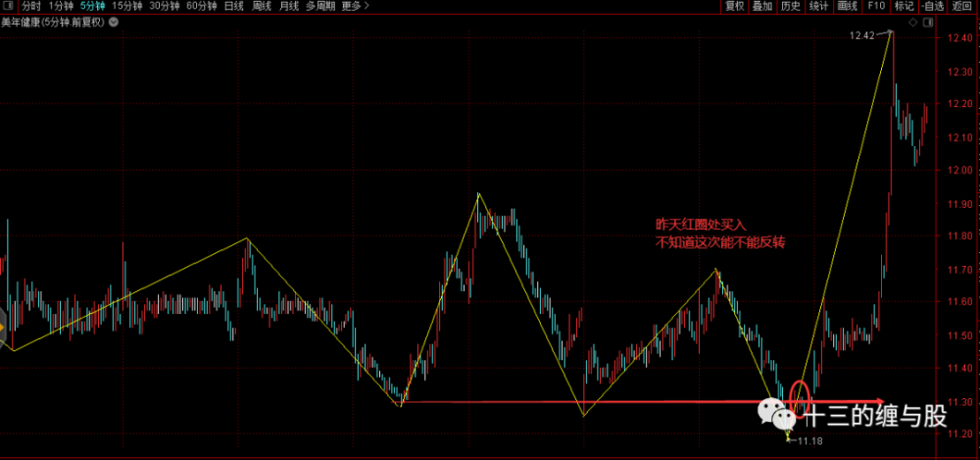
Task: Show the 日线 daily chart
Action: [x=234, y=6]
